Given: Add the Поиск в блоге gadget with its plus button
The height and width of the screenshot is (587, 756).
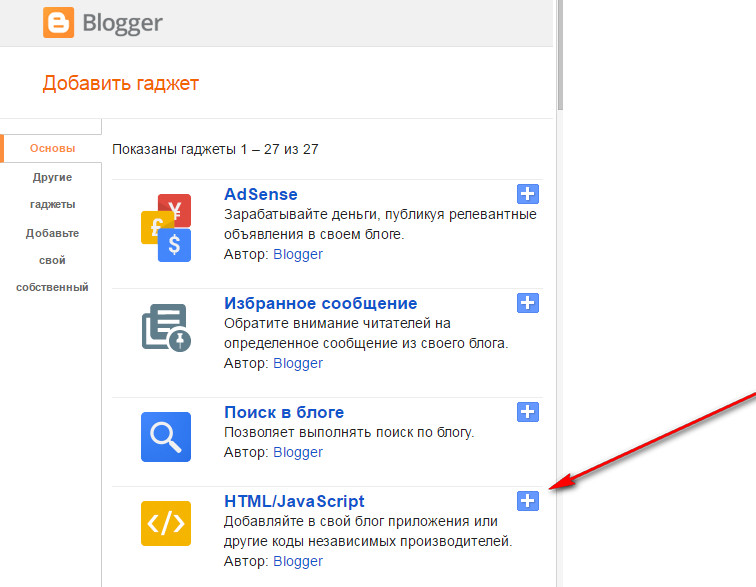Looking at the screenshot, I should 527,412.
